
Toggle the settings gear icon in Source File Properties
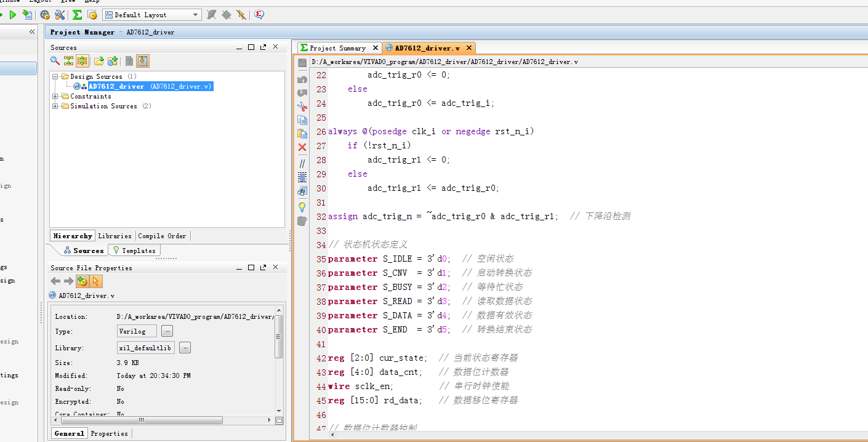coord(82,281)
